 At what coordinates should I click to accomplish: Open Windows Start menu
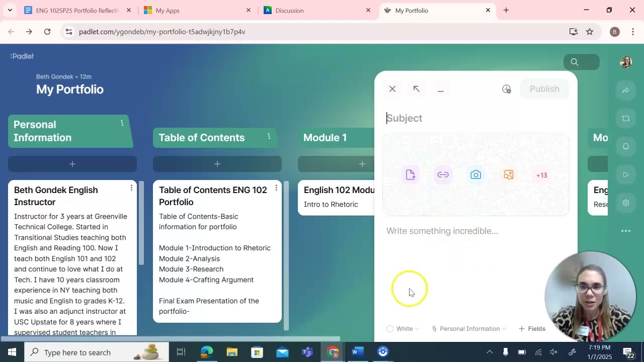pos(12,352)
